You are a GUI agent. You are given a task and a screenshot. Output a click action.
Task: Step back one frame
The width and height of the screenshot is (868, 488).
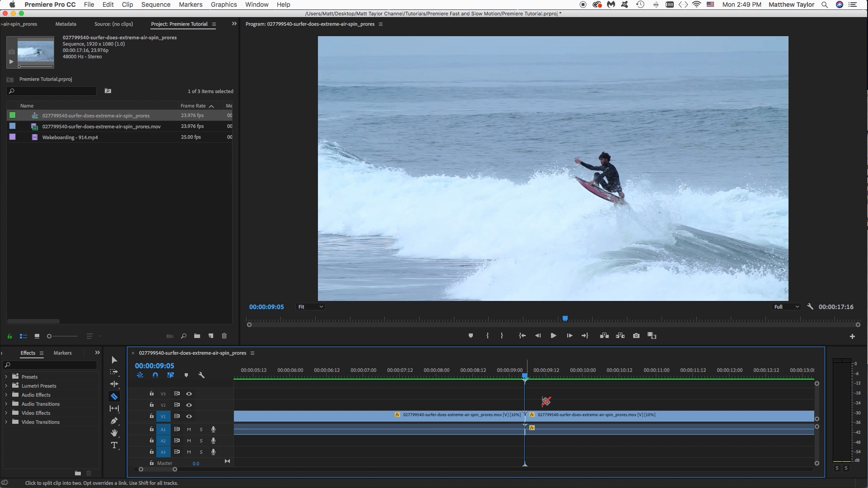(x=537, y=336)
